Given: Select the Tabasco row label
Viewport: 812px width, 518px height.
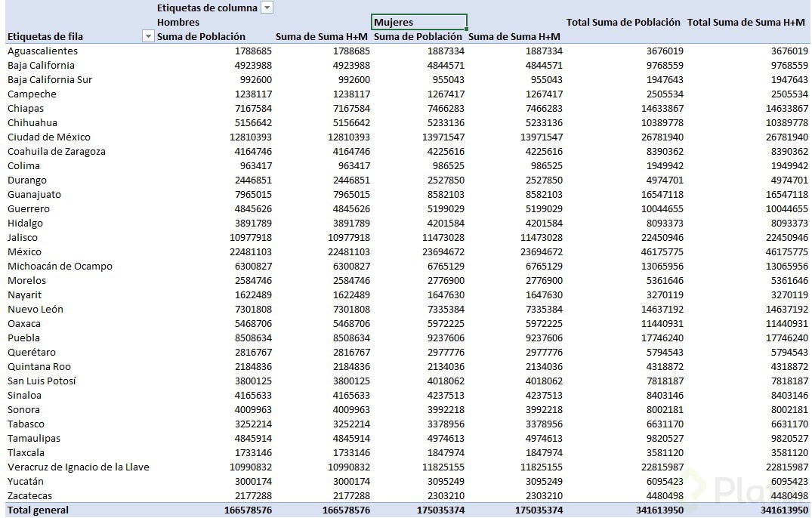Looking at the screenshot, I should (x=26, y=424).
